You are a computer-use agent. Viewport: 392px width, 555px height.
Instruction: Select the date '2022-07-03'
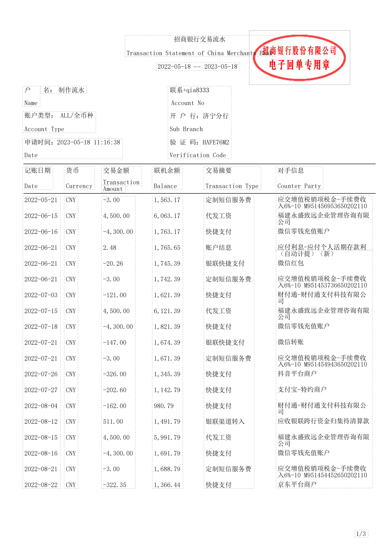pos(41,295)
